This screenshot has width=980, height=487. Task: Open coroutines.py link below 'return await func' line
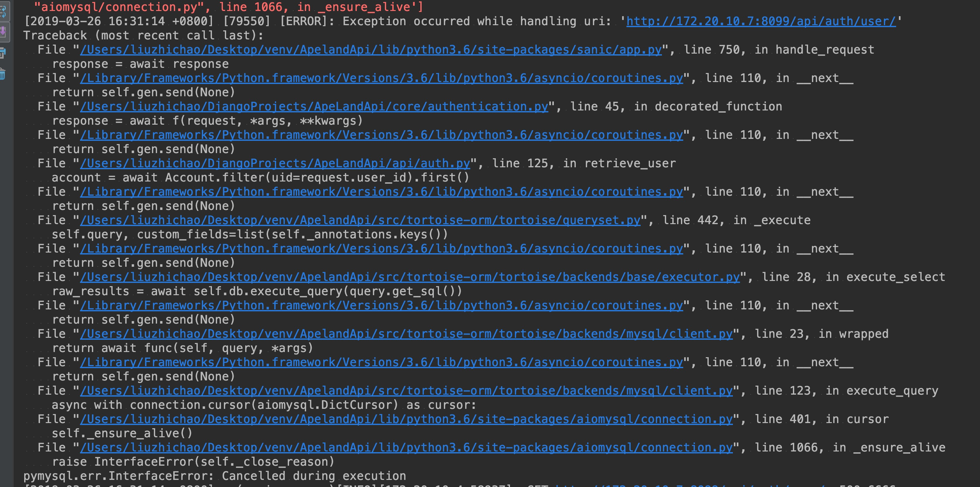382,362
